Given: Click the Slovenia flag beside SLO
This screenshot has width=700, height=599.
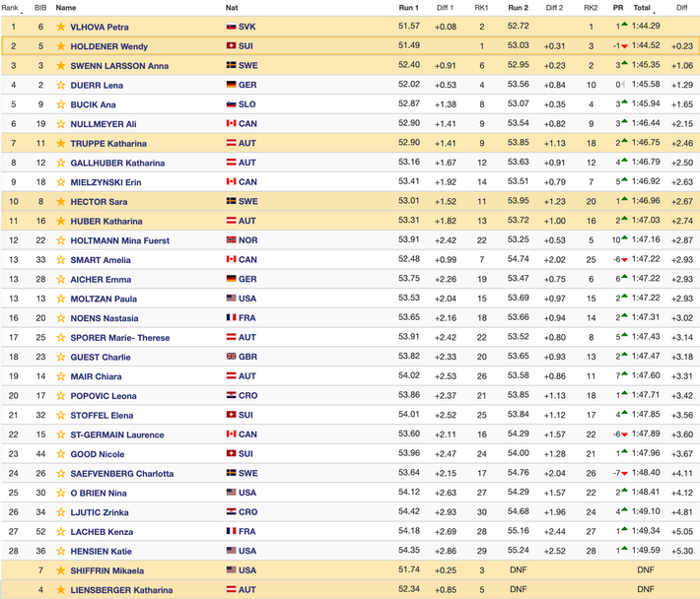Looking at the screenshot, I should [231, 104].
